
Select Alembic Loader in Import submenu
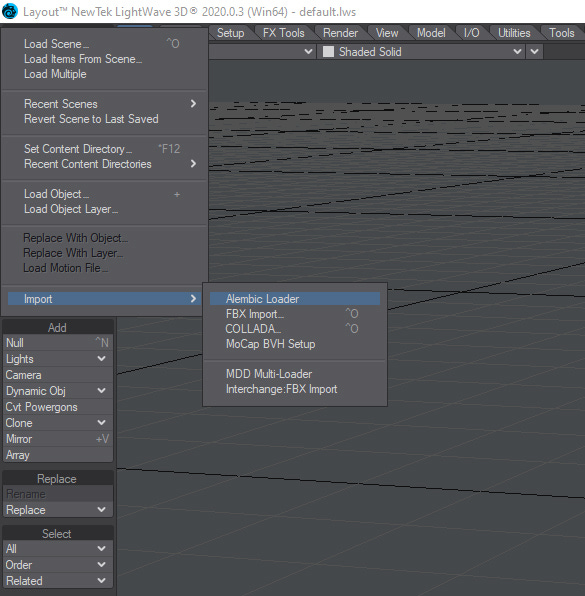[x=295, y=299]
